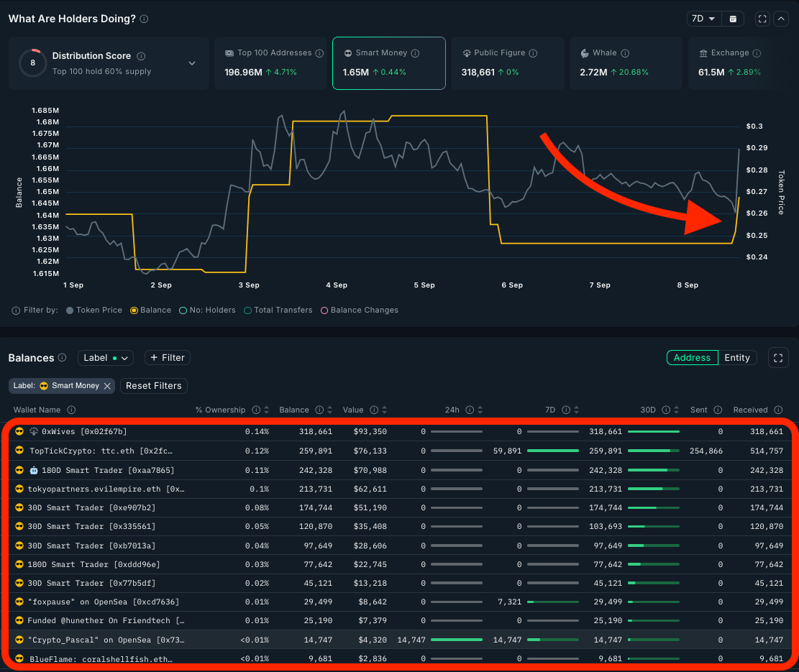Click info icon next to 30D header

click(x=666, y=410)
